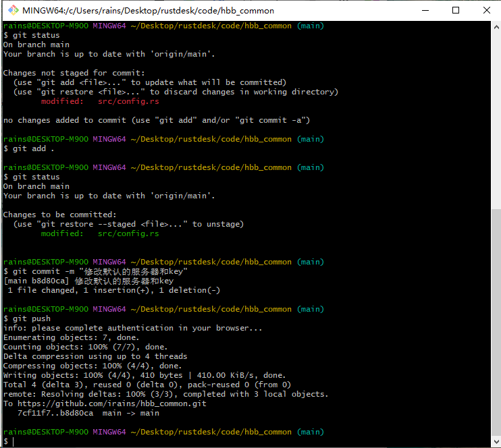
Task: Click the (main) branch label in last prompt
Action: coord(310,432)
